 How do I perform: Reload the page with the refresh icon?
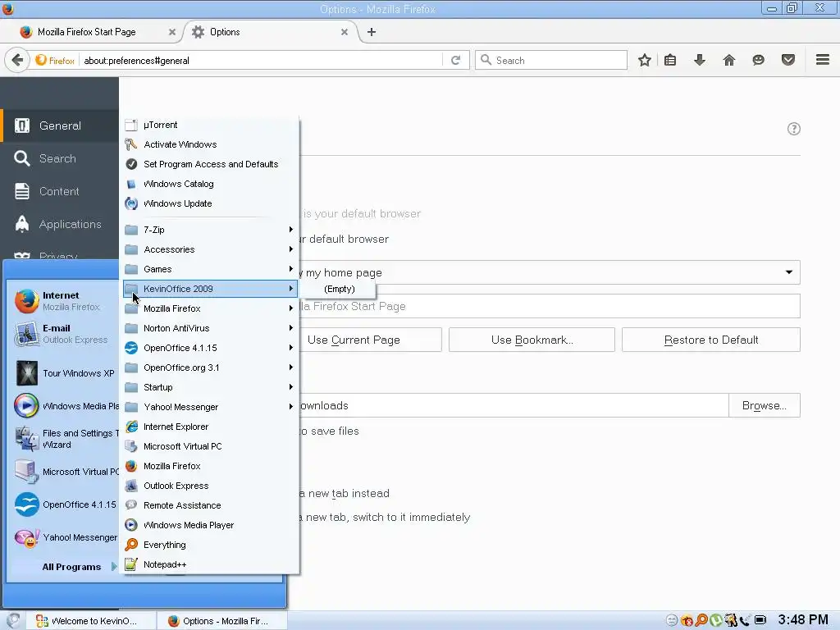point(456,60)
